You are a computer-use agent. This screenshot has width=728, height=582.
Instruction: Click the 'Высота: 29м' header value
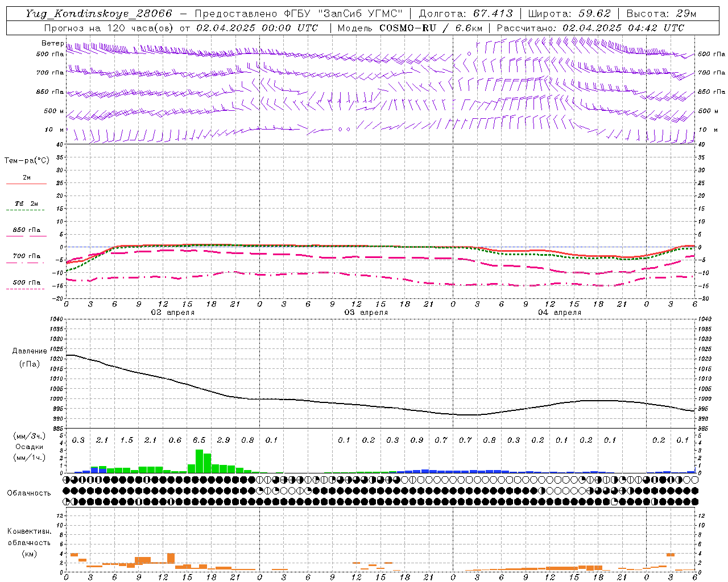point(661,14)
